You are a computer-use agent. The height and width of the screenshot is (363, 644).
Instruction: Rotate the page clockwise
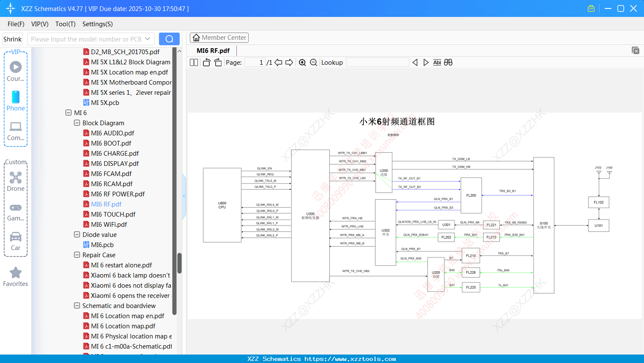click(x=218, y=62)
